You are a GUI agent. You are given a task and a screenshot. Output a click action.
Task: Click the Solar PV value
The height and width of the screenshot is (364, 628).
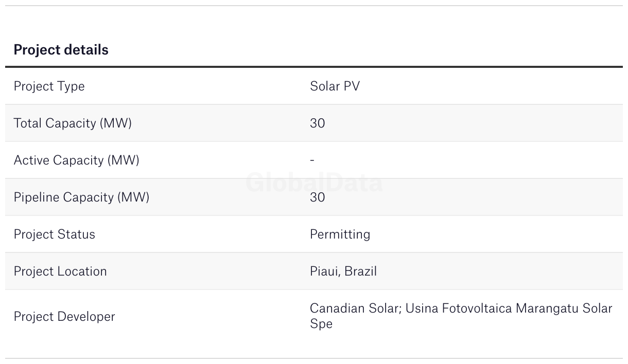[335, 86]
